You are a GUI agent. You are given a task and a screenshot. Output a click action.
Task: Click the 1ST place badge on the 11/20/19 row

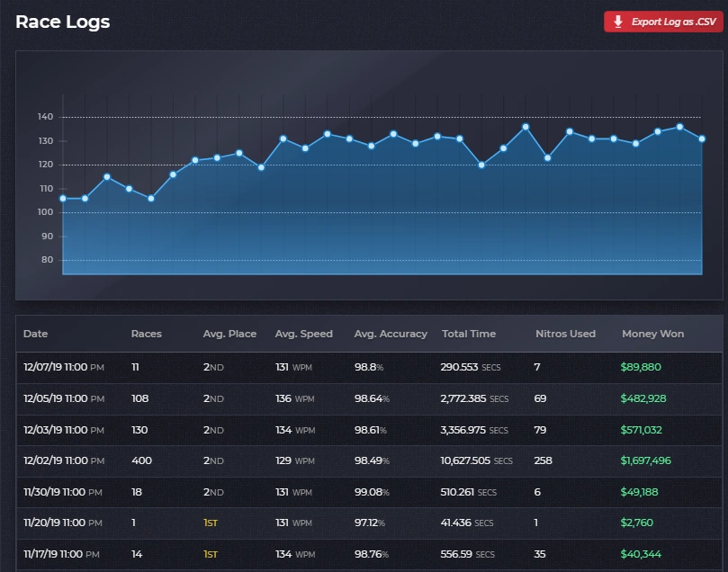211,523
